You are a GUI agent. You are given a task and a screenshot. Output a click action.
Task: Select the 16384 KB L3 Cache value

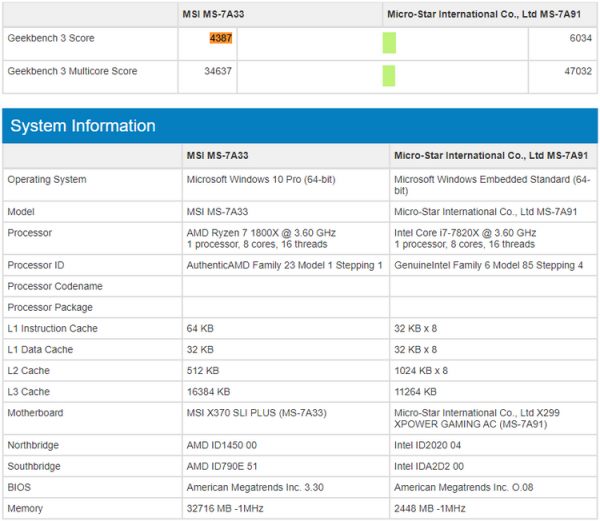209,392
